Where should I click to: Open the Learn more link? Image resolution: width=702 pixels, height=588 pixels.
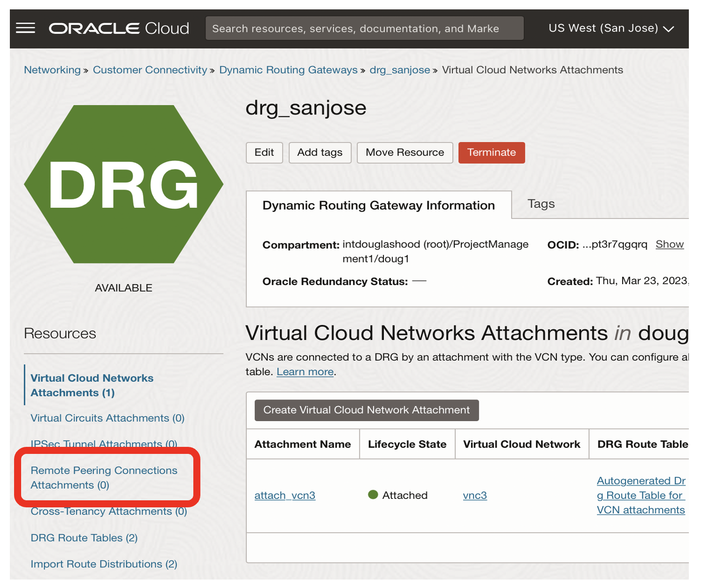coord(305,372)
